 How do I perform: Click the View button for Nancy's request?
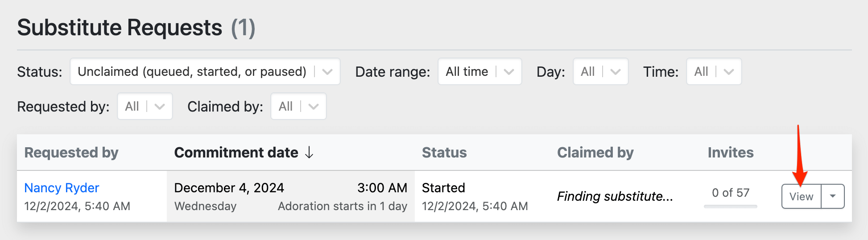click(x=801, y=197)
